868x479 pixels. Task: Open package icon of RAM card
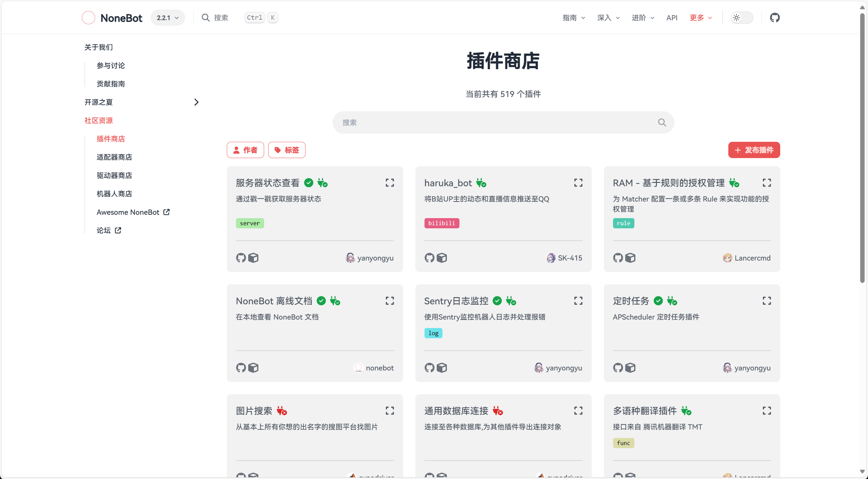click(x=630, y=258)
